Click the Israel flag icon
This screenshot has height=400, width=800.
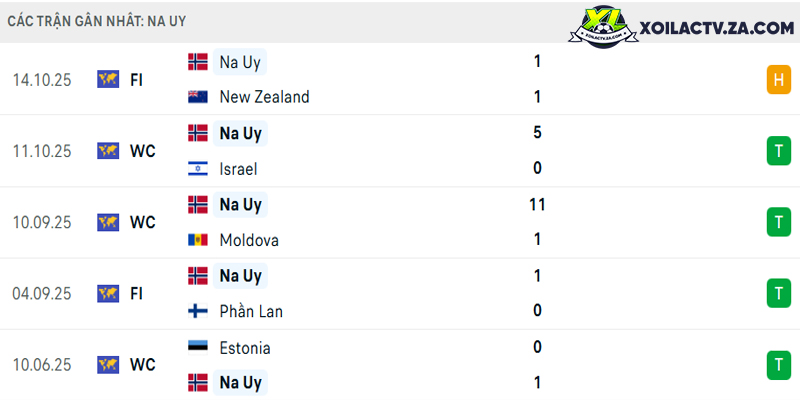[198, 169]
